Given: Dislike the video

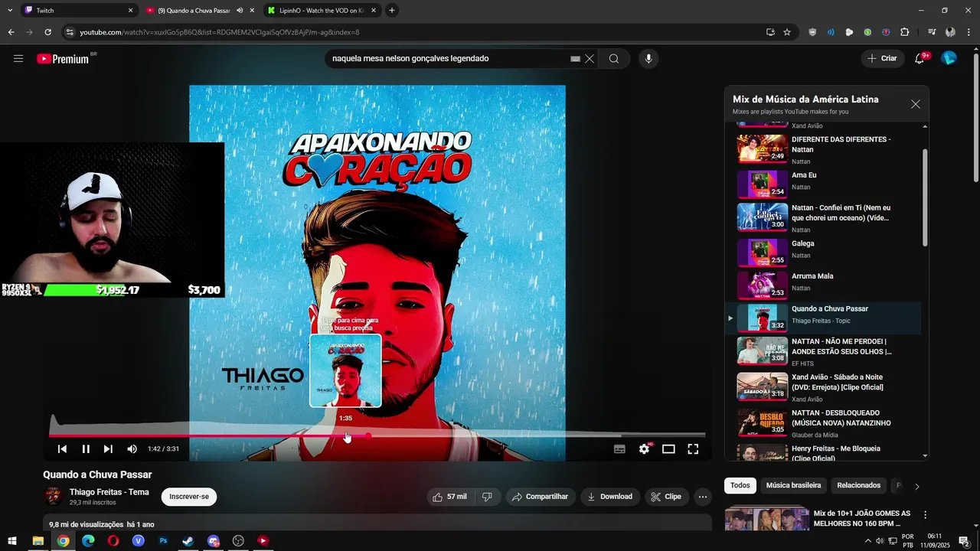Looking at the screenshot, I should click(x=487, y=497).
